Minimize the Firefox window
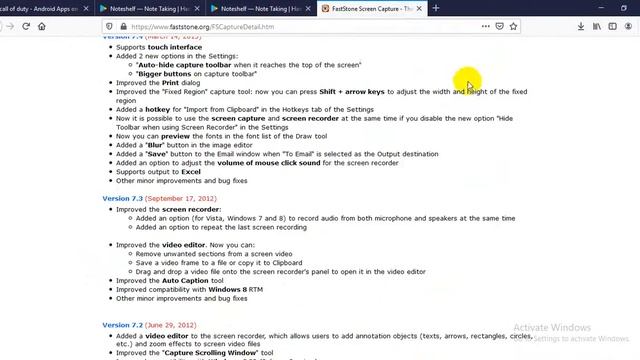The height and width of the screenshot is (360, 640). pos(601,8)
